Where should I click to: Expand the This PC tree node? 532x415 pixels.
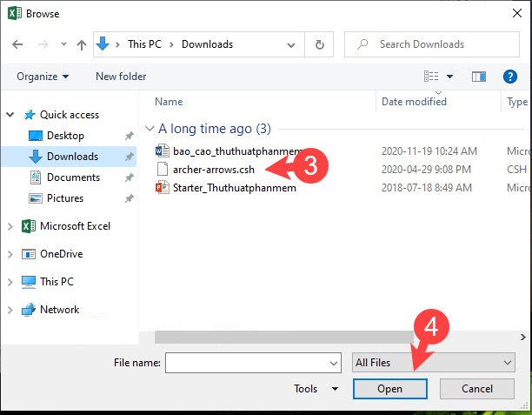pyautogui.click(x=10, y=282)
